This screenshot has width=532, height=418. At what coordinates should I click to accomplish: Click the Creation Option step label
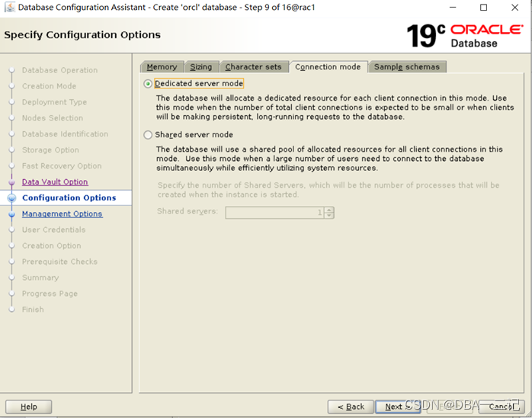click(x=52, y=246)
